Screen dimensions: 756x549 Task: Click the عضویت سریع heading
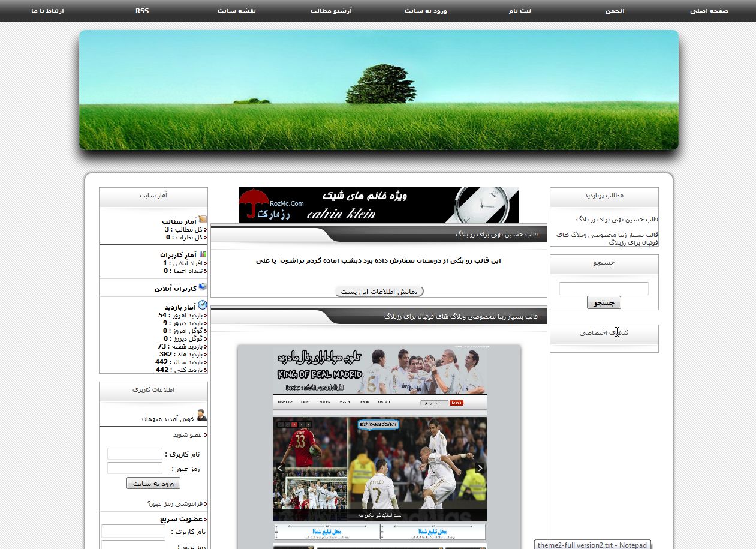[182, 519]
